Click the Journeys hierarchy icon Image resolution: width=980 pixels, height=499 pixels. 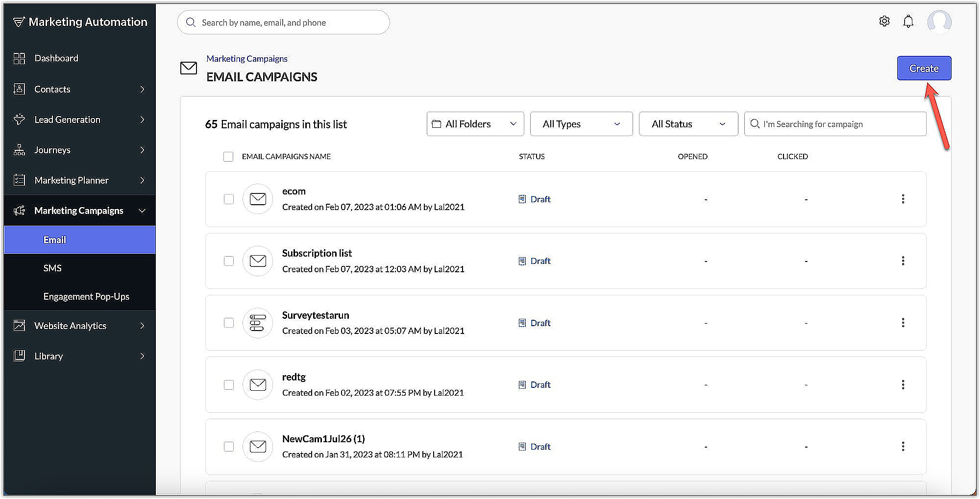click(19, 150)
